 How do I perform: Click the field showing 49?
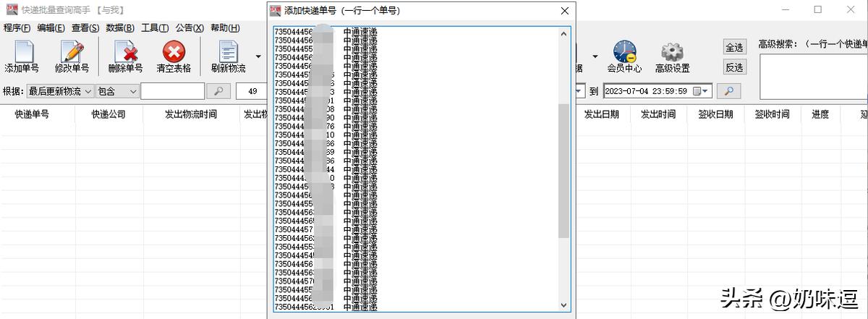(x=252, y=91)
